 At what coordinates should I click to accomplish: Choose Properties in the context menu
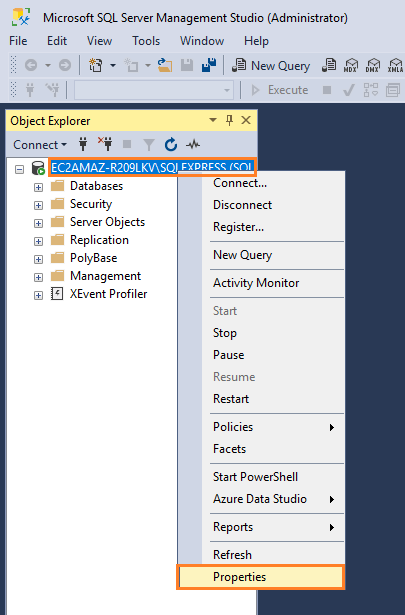pos(261,577)
